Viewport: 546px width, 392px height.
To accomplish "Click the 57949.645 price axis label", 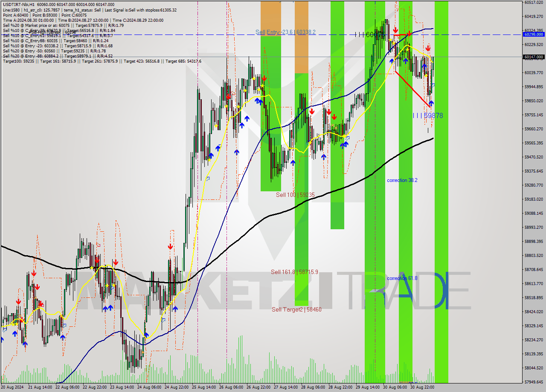I will [533, 382].
